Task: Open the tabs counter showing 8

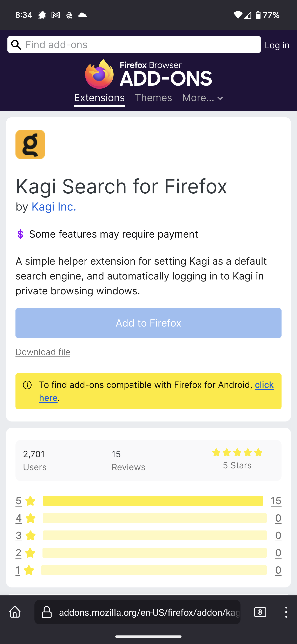Action: tap(260, 612)
